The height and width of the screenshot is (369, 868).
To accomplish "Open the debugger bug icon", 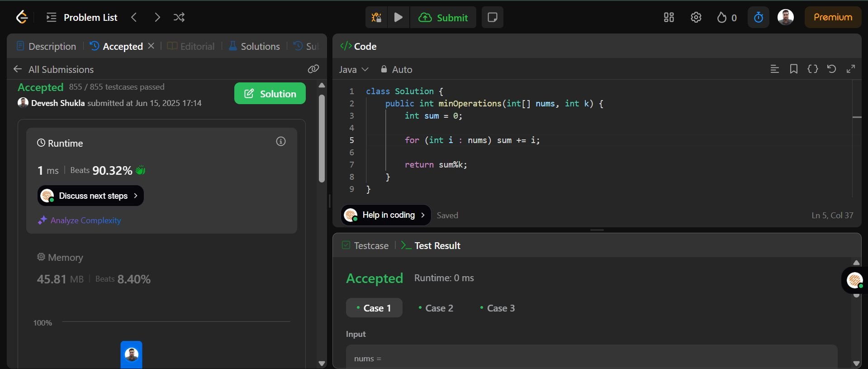I will pos(376,18).
